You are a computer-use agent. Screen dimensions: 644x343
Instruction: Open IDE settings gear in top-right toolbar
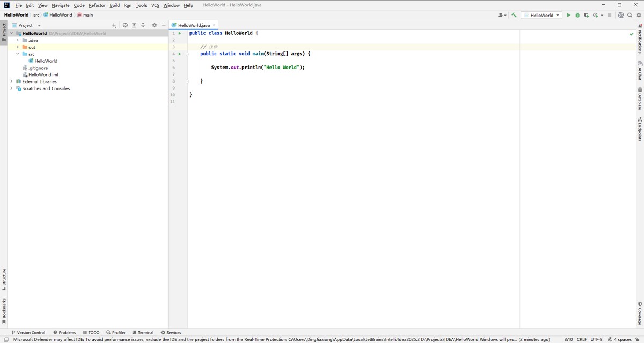pyautogui.click(x=639, y=15)
